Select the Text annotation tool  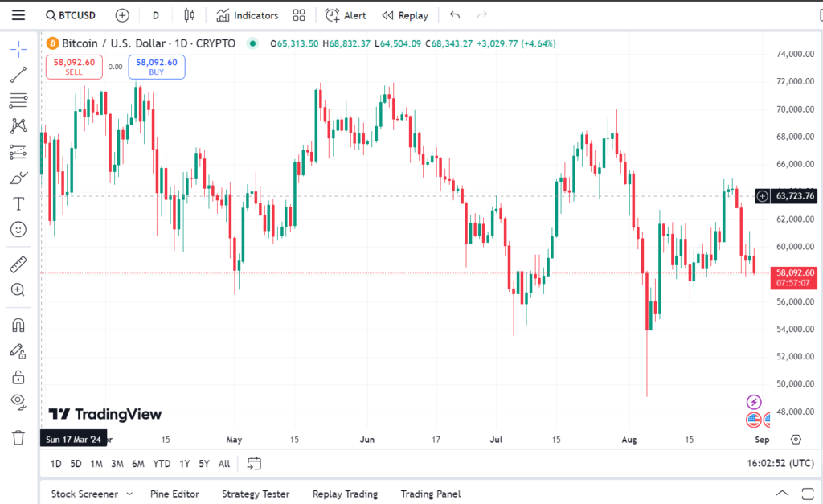point(18,203)
